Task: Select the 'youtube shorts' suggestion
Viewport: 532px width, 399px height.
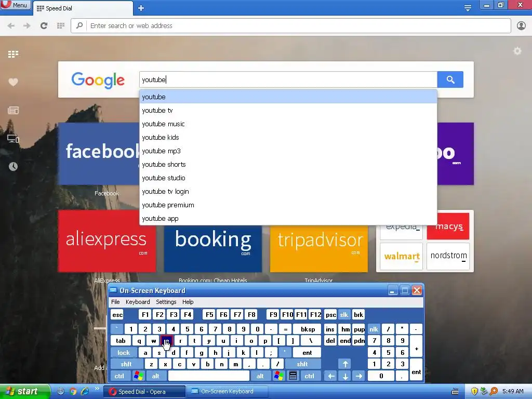Action: 288,165
